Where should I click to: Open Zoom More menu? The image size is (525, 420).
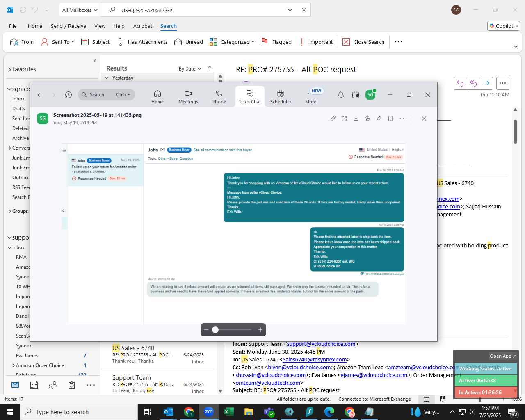[311, 97]
